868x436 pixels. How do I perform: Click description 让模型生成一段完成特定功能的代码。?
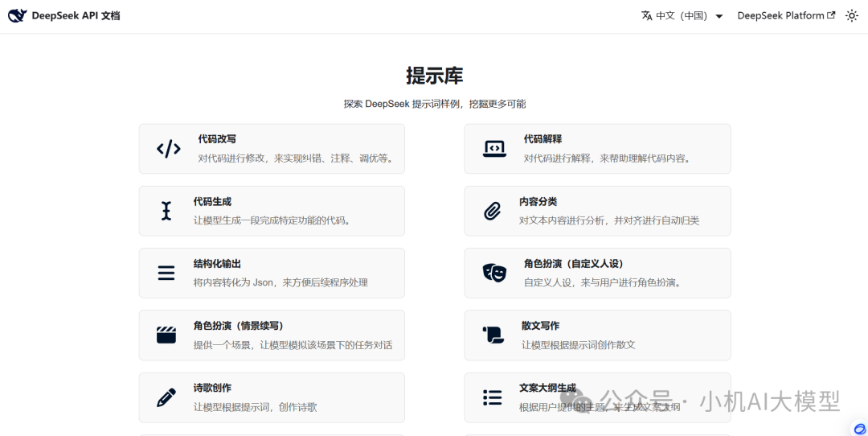click(x=272, y=220)
